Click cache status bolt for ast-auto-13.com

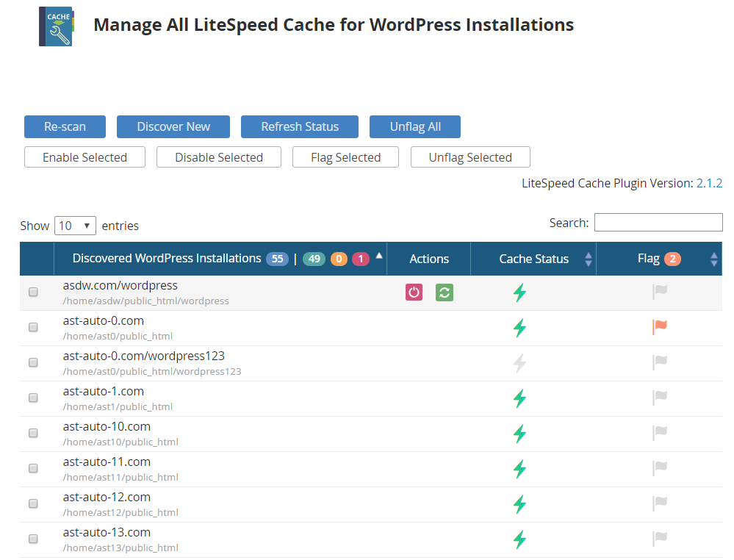[519, 539]
